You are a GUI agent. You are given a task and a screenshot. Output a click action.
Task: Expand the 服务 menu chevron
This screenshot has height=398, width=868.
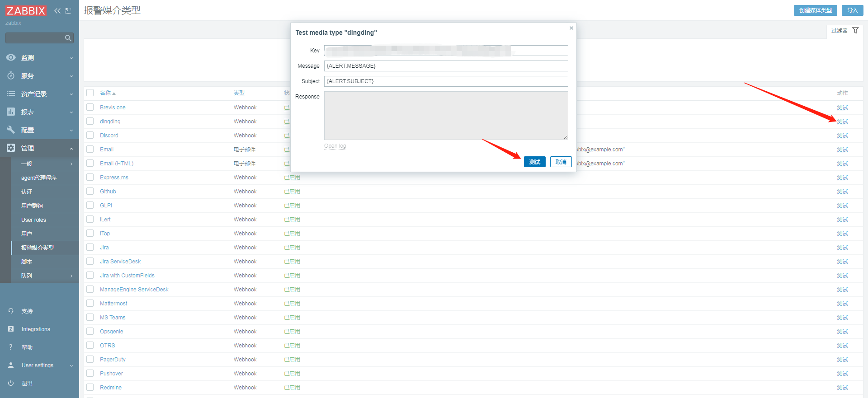(x=71, y=76)
